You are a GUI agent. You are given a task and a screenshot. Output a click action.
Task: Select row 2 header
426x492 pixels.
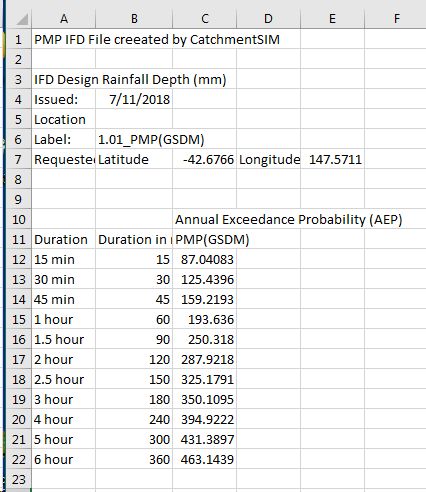(19, 59)
